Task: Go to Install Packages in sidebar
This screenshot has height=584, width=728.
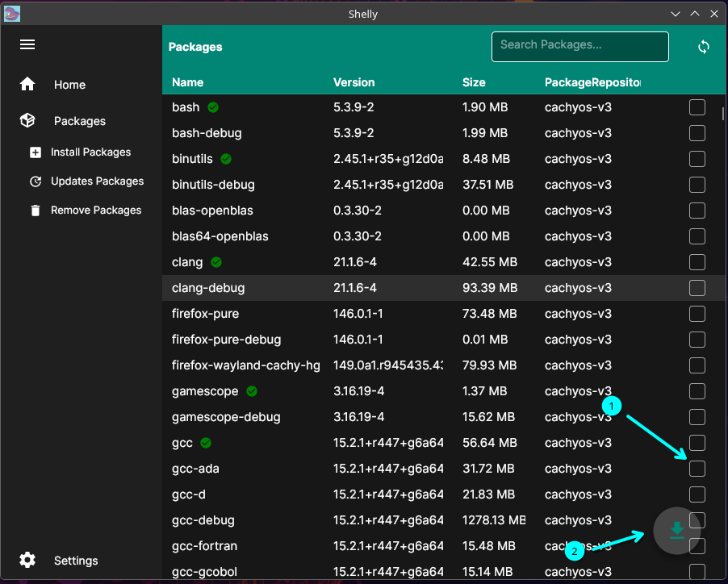Action: [x=90, y=152]
